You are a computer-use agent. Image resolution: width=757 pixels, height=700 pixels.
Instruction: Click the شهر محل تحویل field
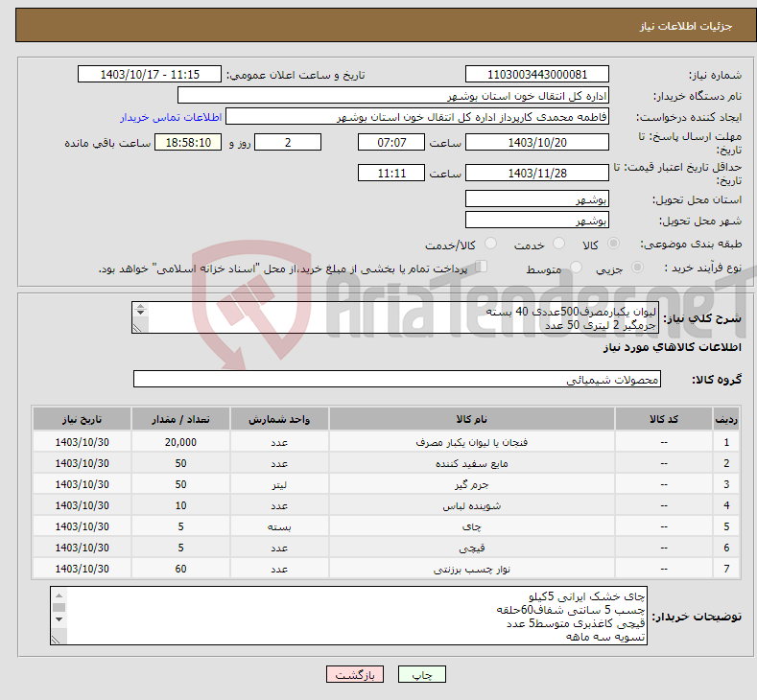pyautogui.click(x=537, y=220)
